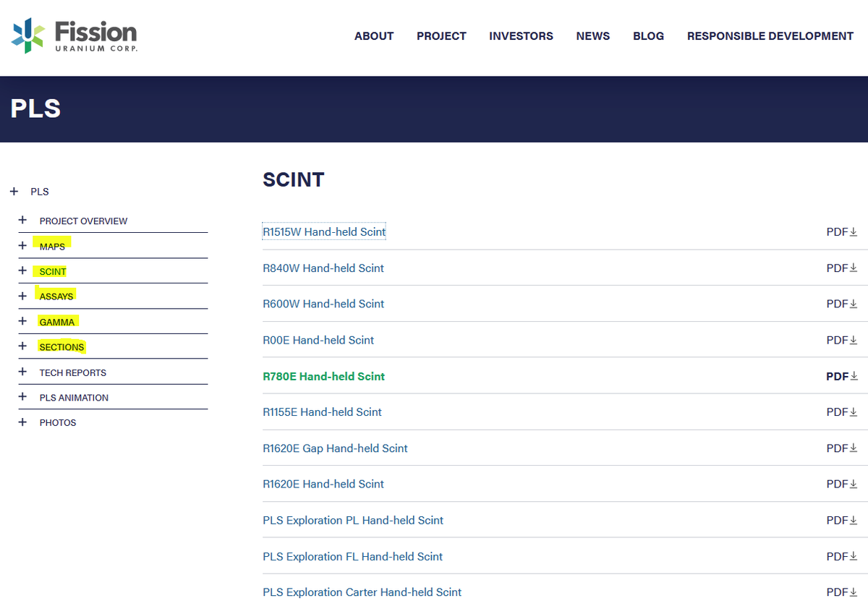Expand the GAMMA section plus sign

pos(22,321)
